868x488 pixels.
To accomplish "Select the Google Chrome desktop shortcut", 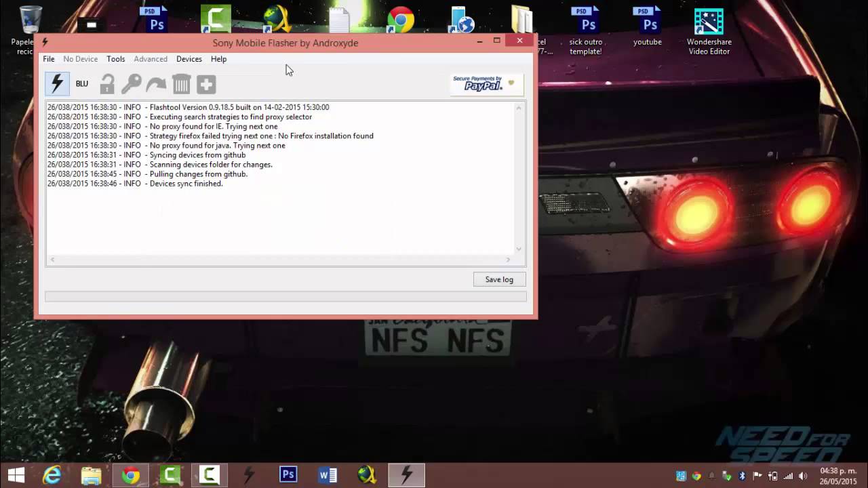I will 401,20.
